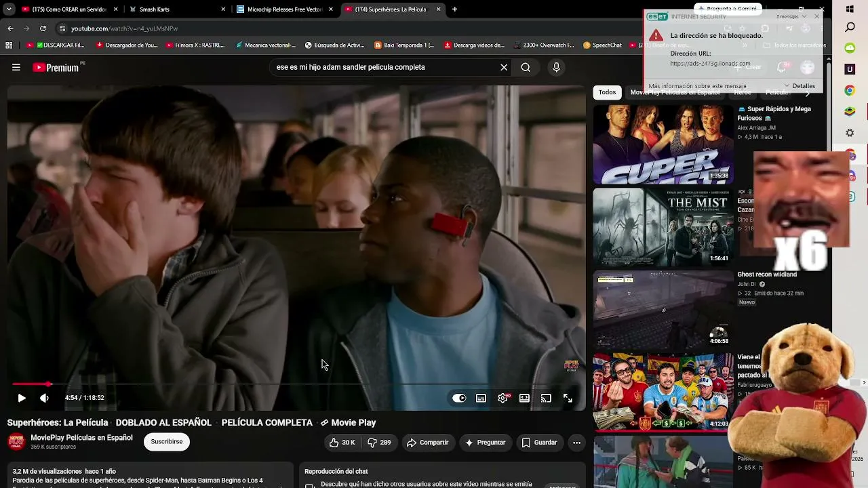The height and width of the screenshot is (488, 868).
Task: Share video via Compartir button
Action: pyautogui.click(x=428, y=443)
